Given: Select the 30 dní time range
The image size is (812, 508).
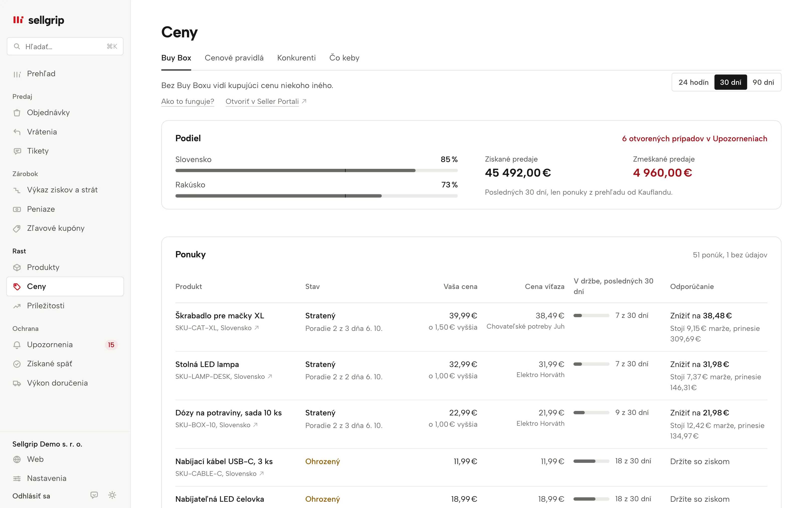Looking at the screenshot, I should coord(731,82).
